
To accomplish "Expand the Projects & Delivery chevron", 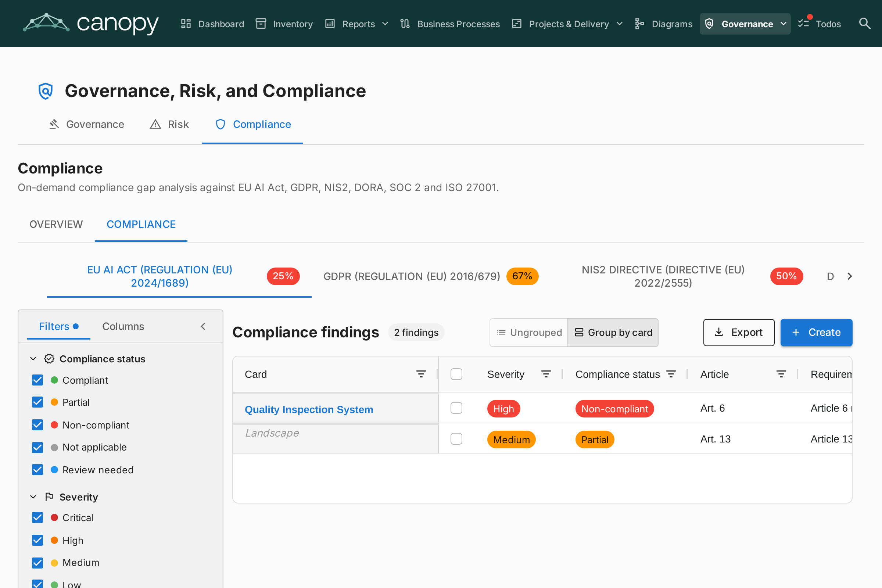I will [x=620, y=24].
